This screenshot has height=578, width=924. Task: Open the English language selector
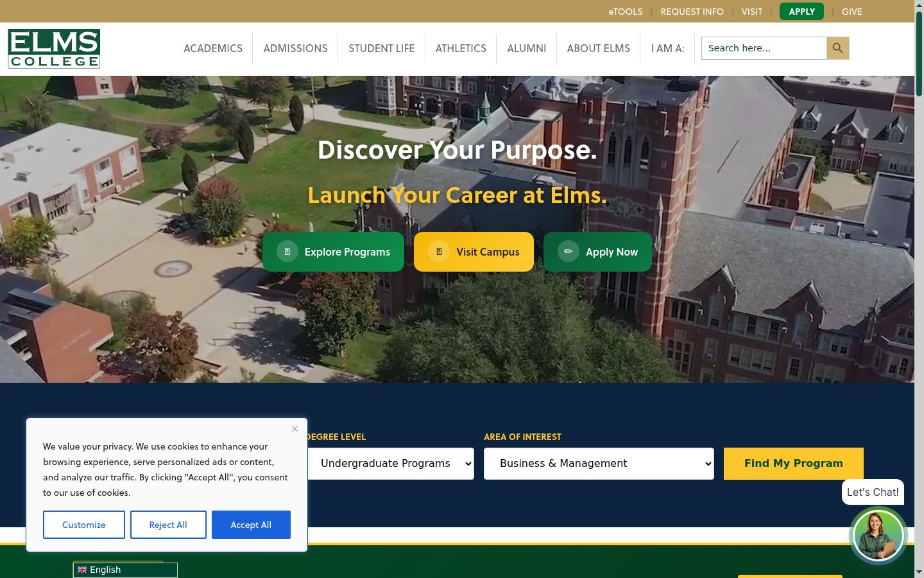pyautogui.click(x=125, y=570)
